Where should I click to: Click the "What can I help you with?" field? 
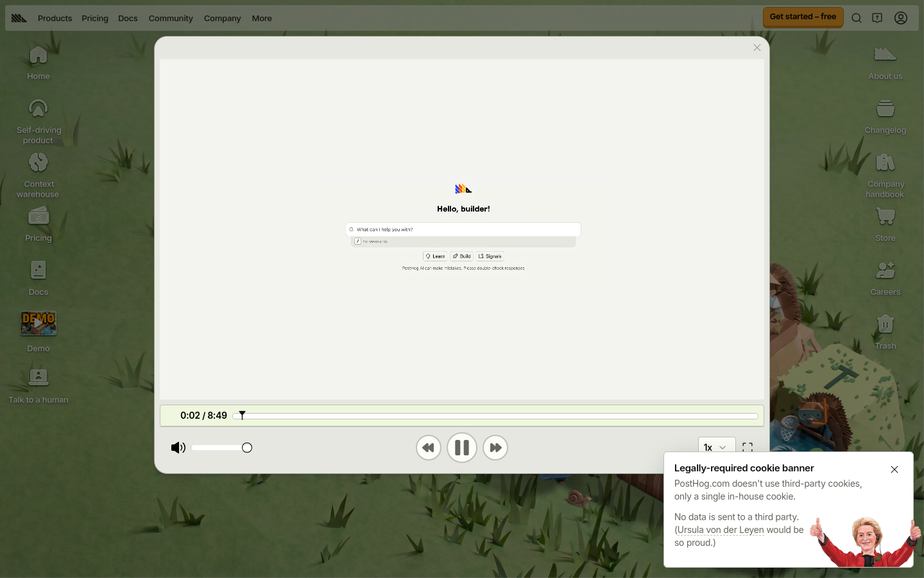[x=463, y=229]
